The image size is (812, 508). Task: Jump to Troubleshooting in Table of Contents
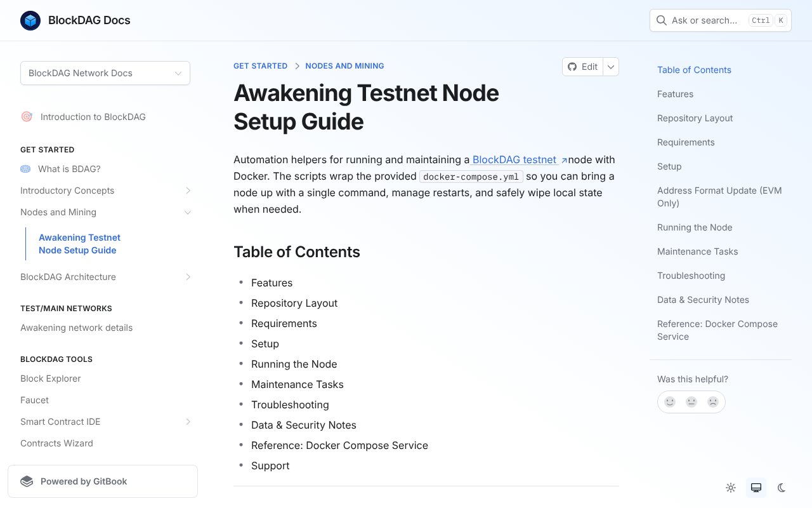(x=691, y=276)
